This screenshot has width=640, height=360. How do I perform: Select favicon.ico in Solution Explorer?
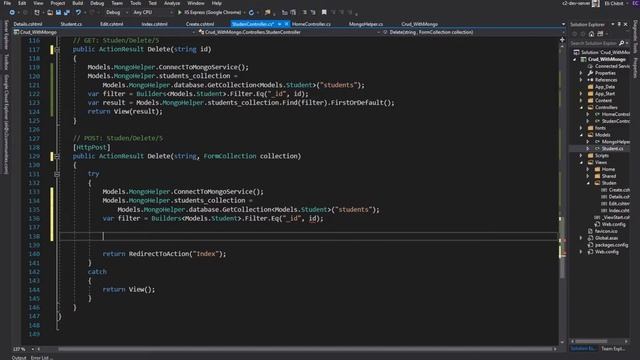[x=603, y=231]
